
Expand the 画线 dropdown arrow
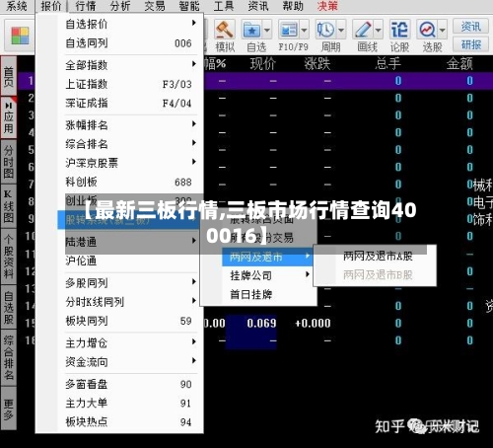coord(379,31)
